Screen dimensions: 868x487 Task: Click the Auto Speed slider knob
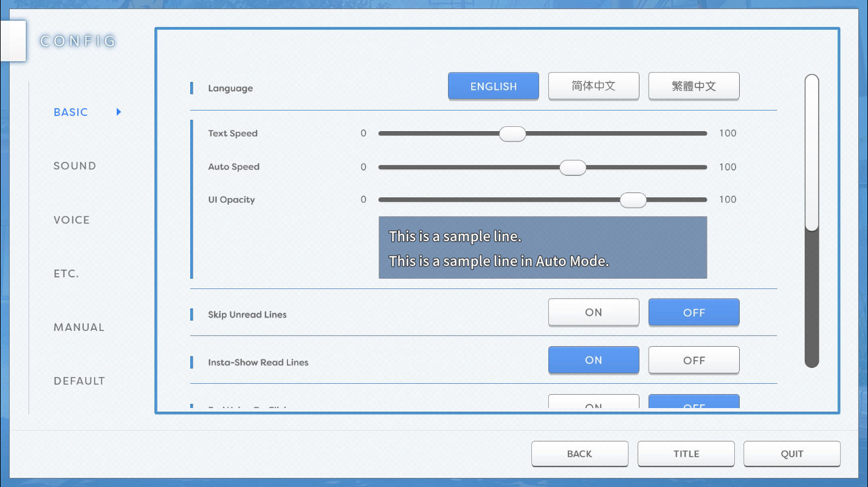pos(573,167)
